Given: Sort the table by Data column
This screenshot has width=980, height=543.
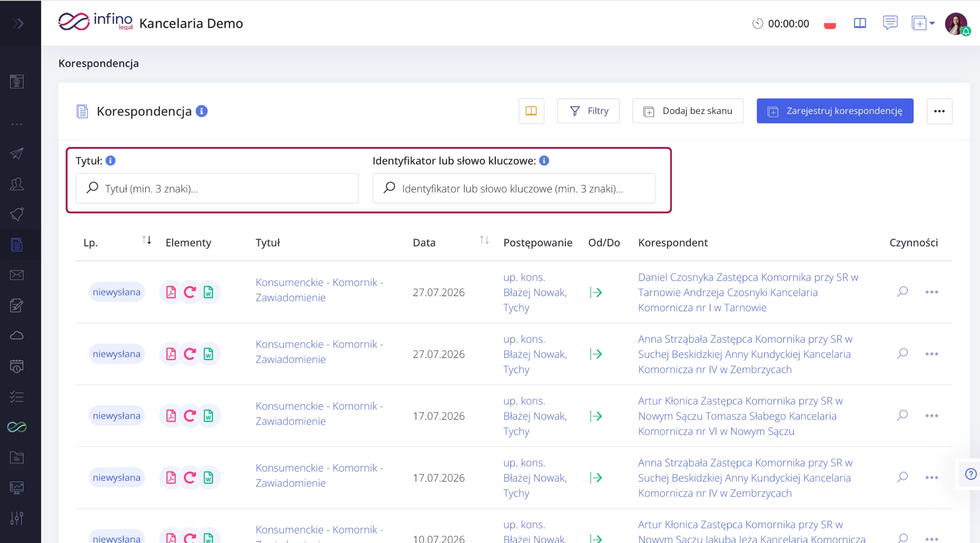Looking at the screenshot, I should point(484,240).
